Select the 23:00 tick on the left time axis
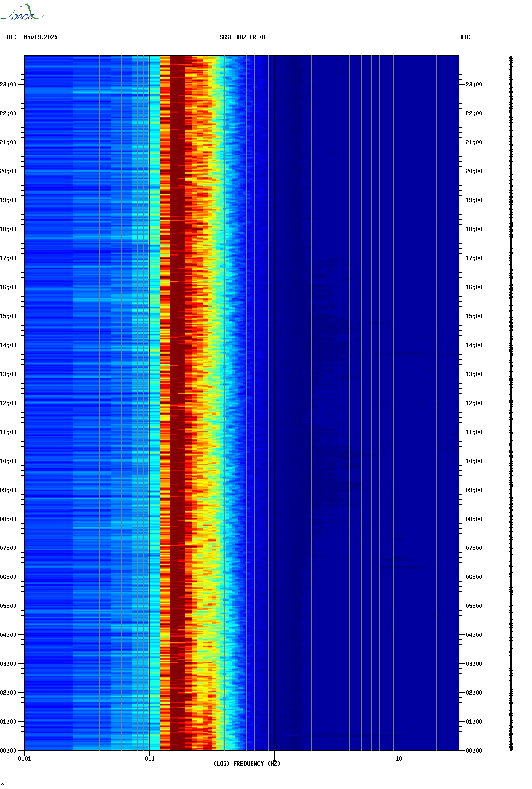 pos(9,85)
